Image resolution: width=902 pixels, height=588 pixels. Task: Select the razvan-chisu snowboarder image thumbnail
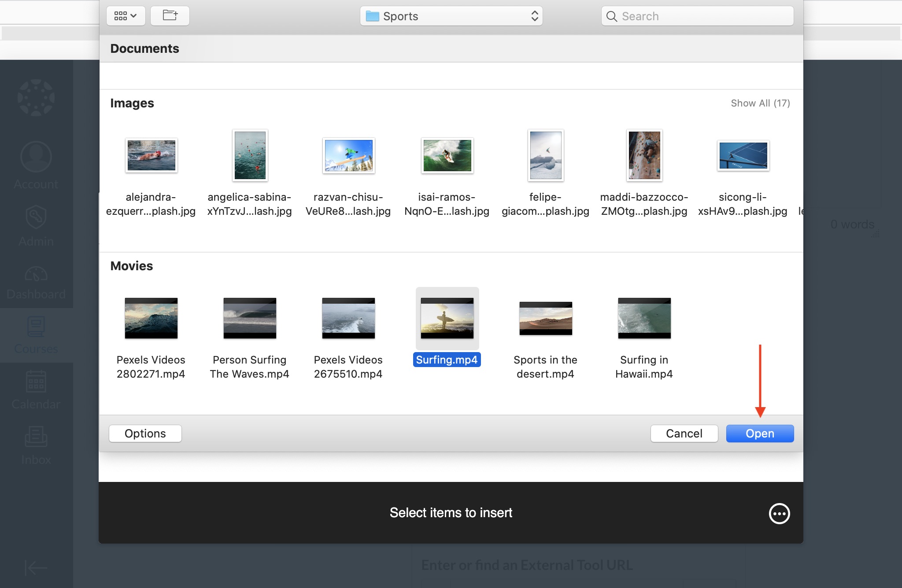click(x=348, y=155)
